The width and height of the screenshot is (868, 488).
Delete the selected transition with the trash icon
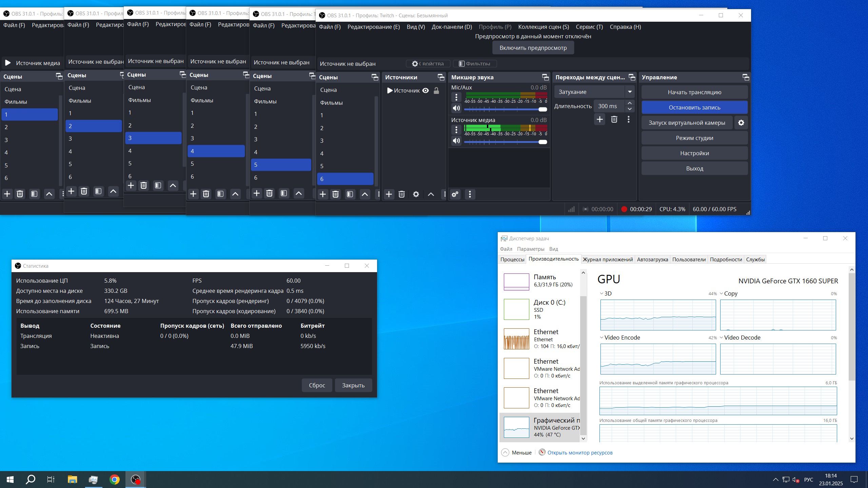[x=614, y=119]
